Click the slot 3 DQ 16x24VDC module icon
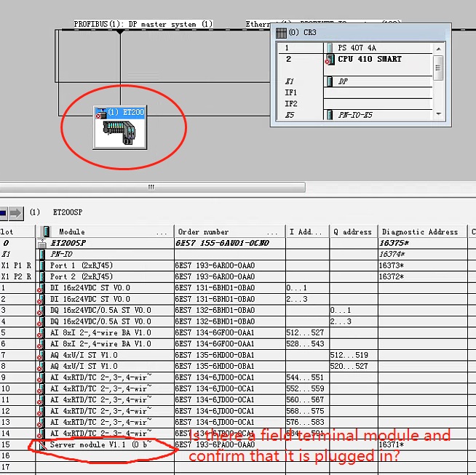 (41, 311)
